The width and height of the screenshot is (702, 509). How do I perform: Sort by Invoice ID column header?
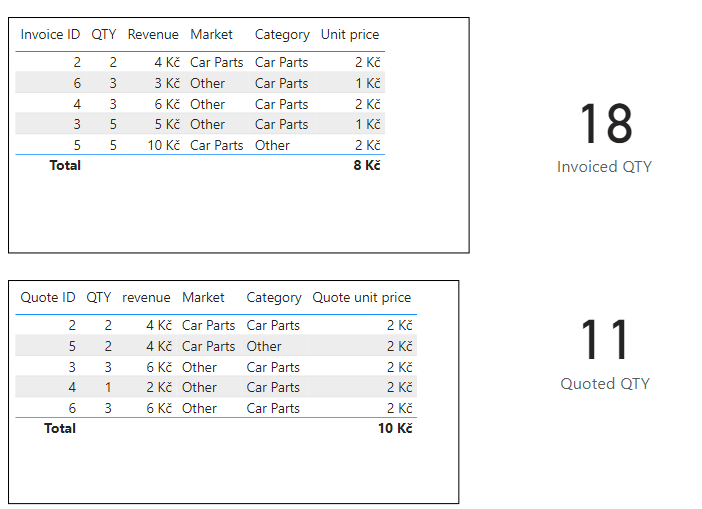[x=50, y=34]
